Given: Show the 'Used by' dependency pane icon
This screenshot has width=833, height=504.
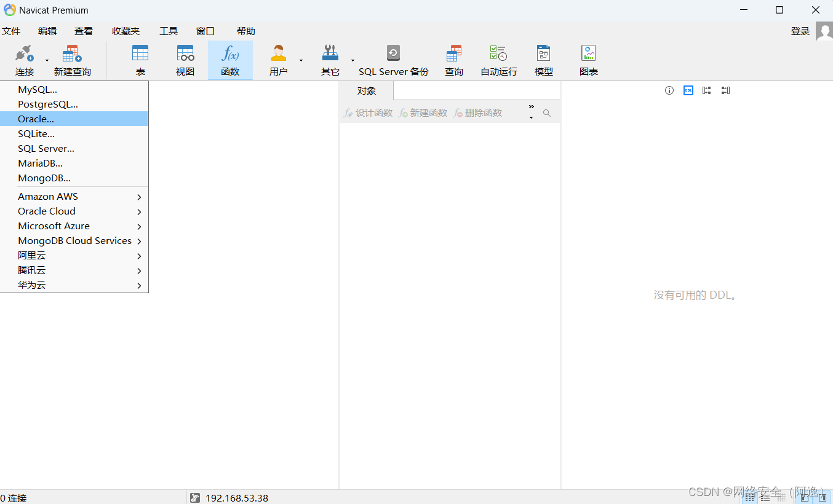Looking at the screenshot, I should (725, 90).
